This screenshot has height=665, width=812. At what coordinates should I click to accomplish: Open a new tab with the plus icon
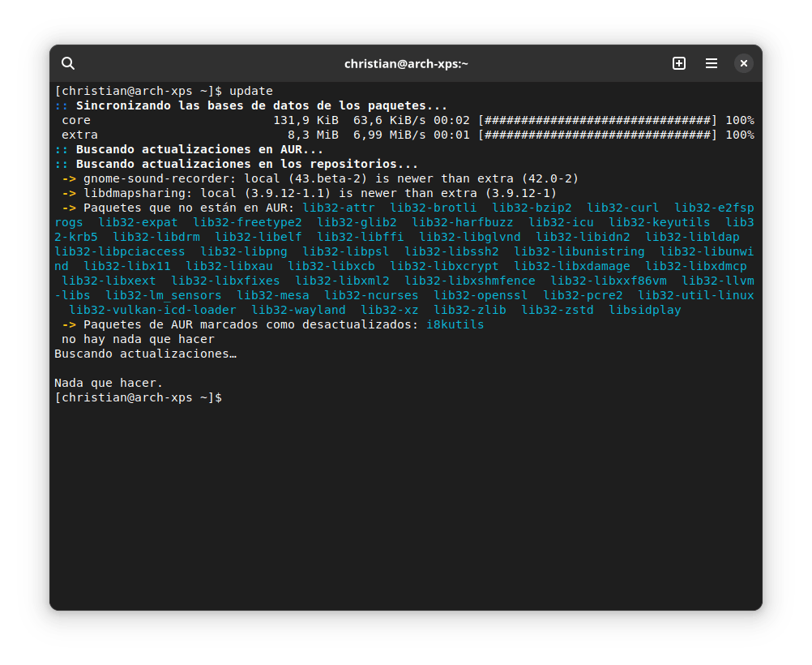coord(679,63)
